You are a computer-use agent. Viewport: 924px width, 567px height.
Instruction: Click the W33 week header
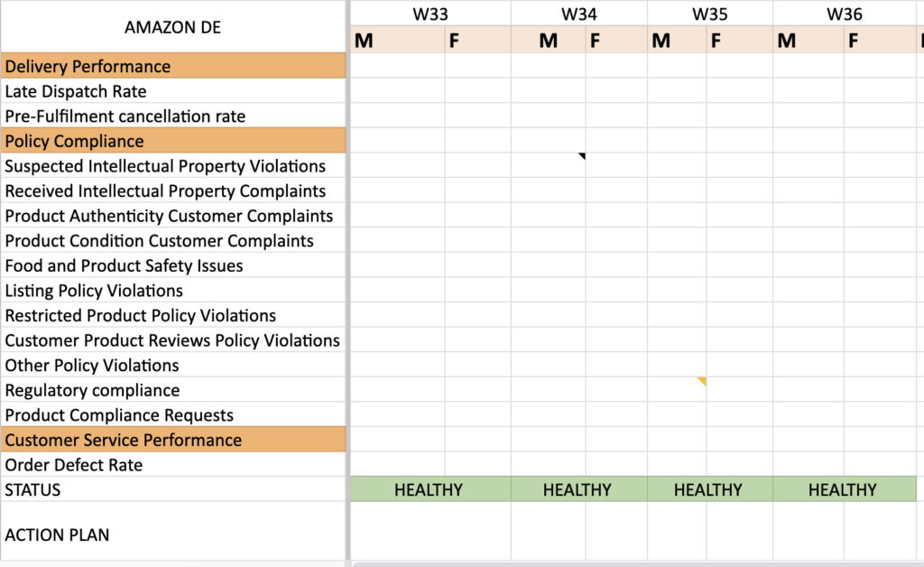430,14
